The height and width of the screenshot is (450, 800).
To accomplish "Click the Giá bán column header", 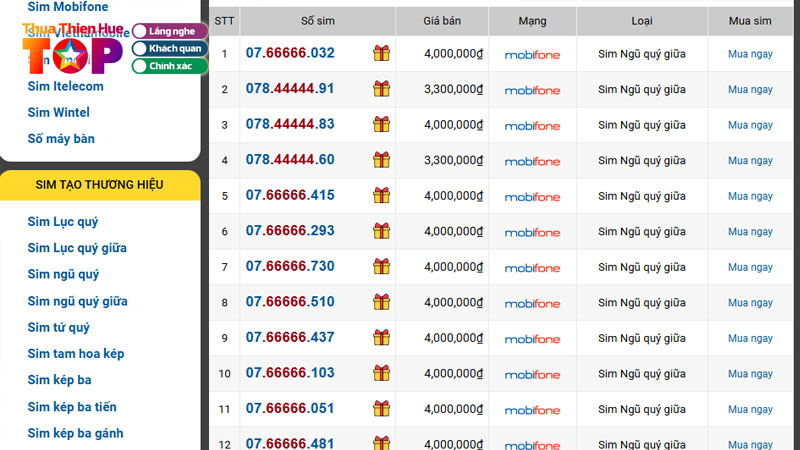I will click(x=442, y=21).
